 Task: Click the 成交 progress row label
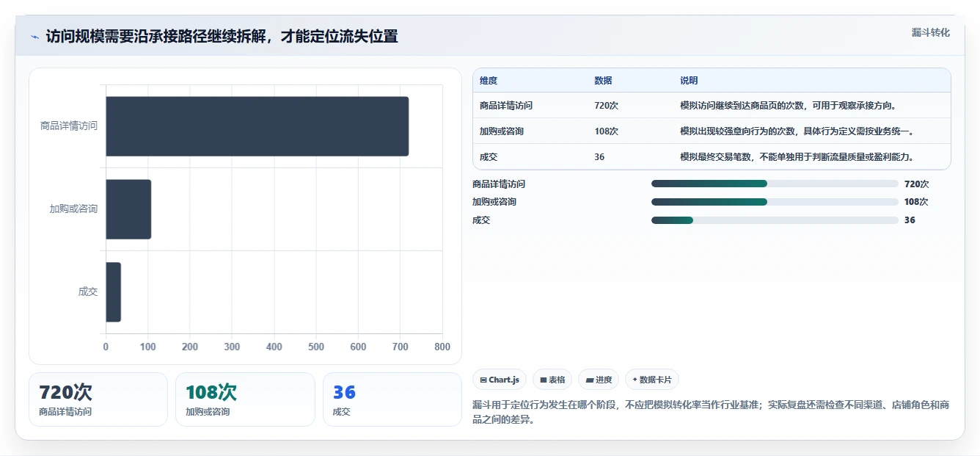(481, 220)
